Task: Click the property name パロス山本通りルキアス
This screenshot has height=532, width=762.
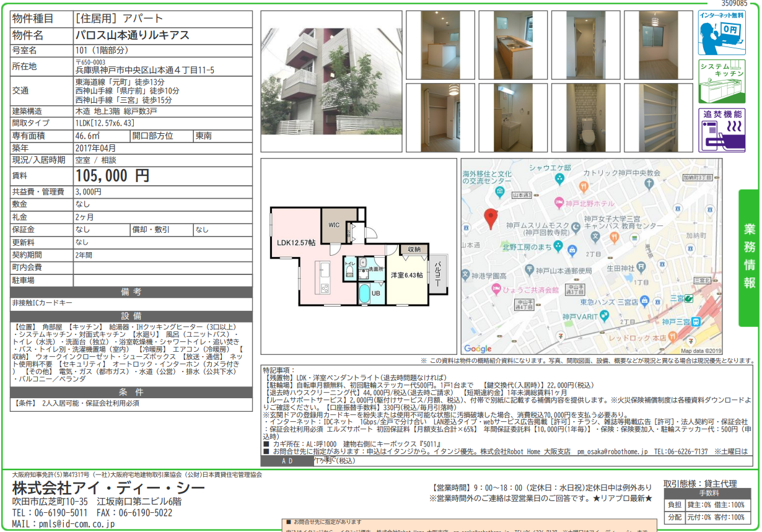Action: click(x=133, y=35)
